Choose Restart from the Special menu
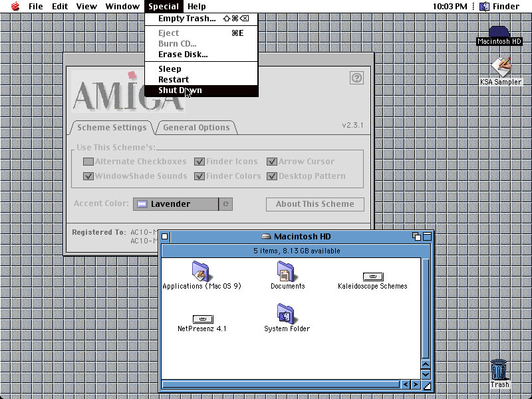 [x=201, y=79]
